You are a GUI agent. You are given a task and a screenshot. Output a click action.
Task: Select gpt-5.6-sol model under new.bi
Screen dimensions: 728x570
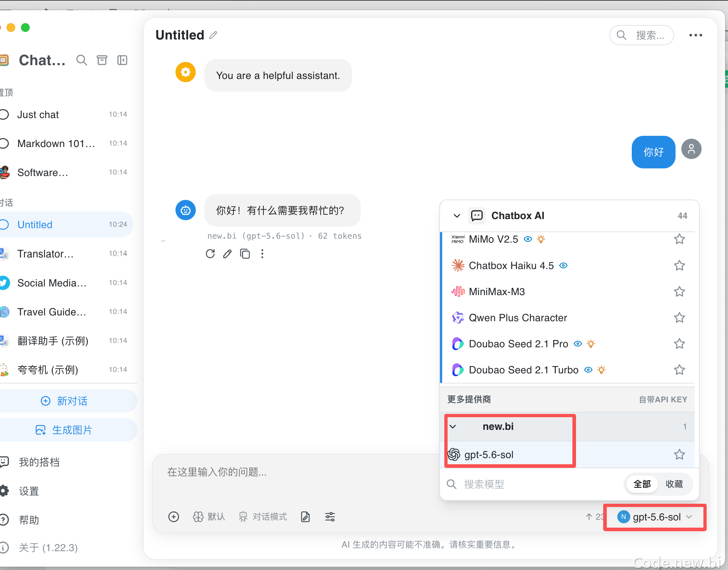[x=567, y=454]
